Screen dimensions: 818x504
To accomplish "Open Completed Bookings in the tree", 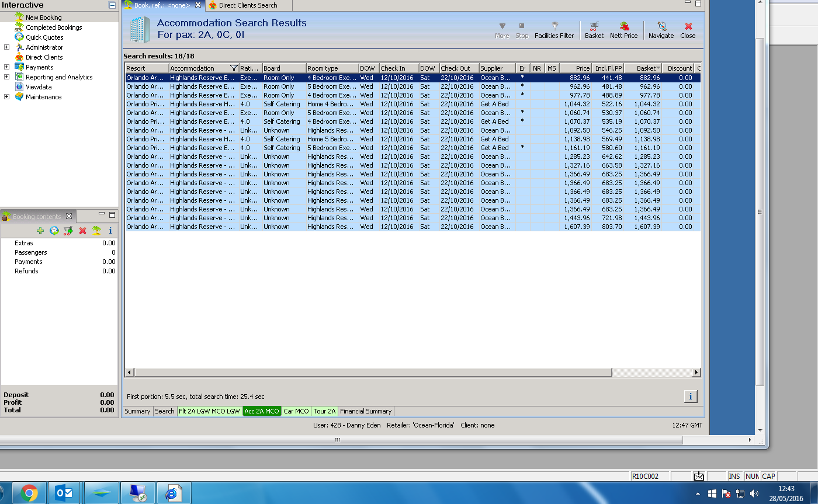I will (x=54, y=27).
